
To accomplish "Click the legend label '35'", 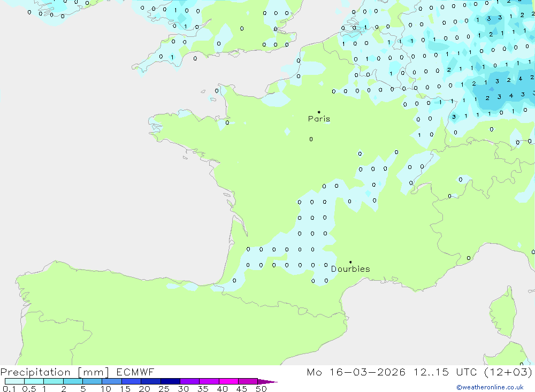I will (x=203, y=389).
